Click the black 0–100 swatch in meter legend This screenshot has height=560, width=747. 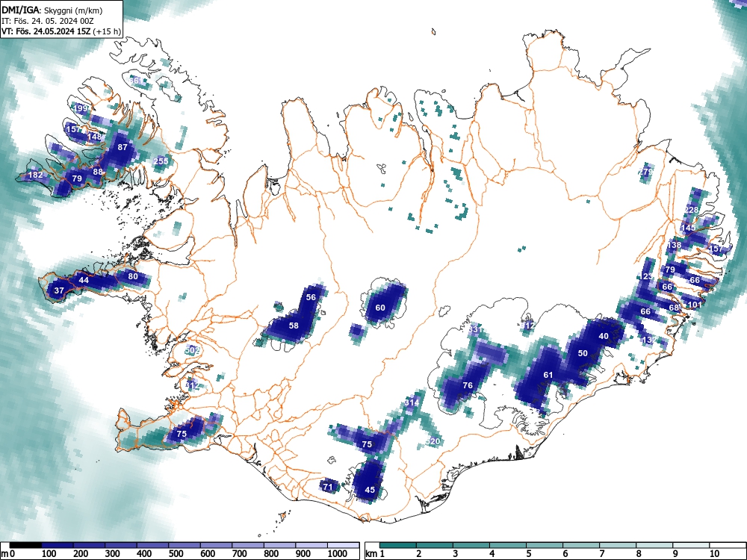coord(25,544)
